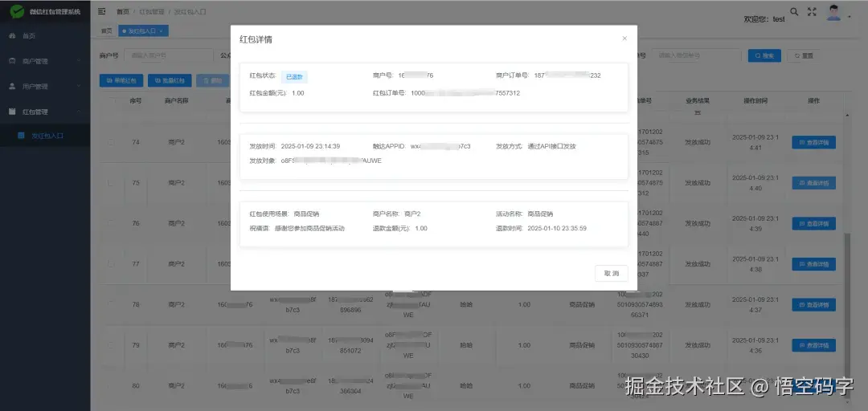The image size is (868, 411).
Task: Toggle the sidebar collapse hamburger icon
Action: (102, 11)
